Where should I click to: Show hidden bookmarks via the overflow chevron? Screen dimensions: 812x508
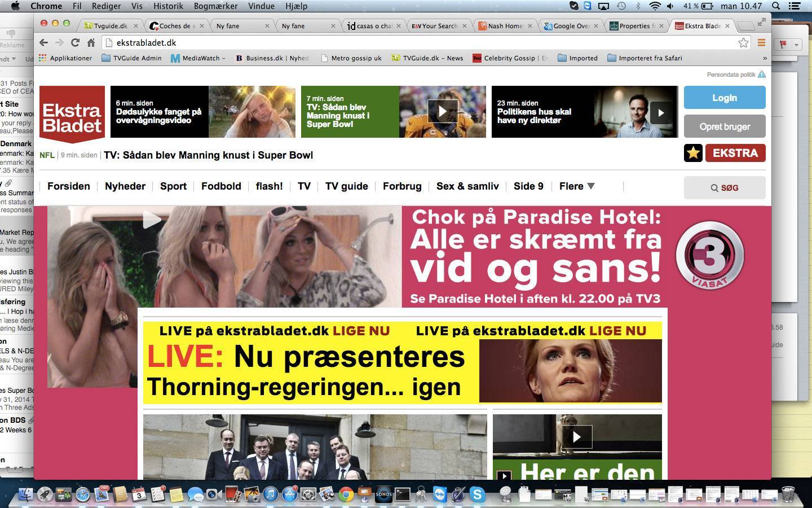point(765,58)
